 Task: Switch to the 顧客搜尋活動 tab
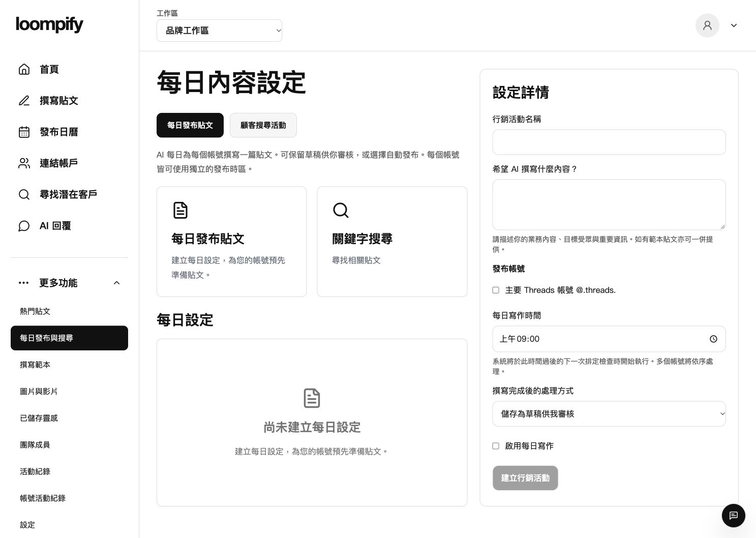[x=263, y=125]
